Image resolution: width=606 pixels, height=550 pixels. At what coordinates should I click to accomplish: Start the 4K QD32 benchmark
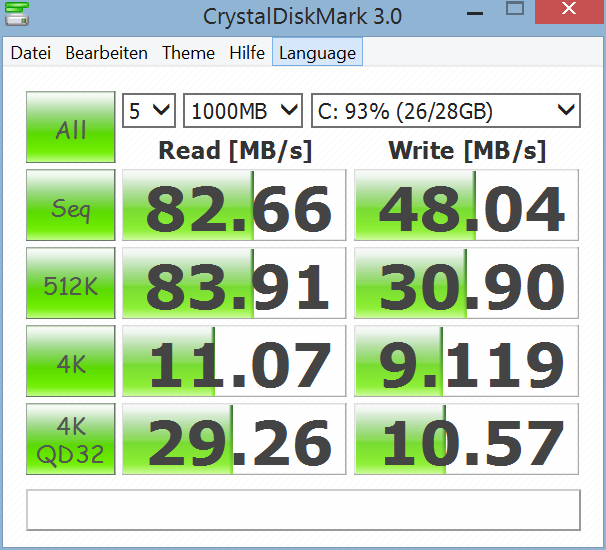tap(71, 439)
